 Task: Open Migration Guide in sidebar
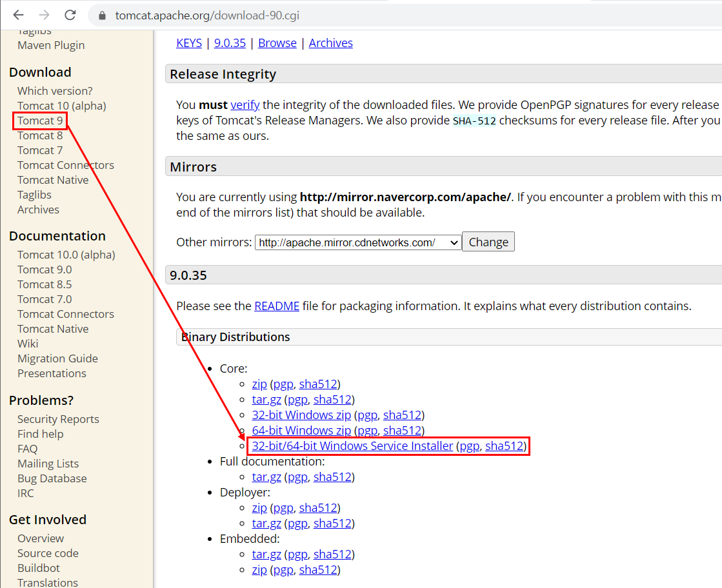coord(57,358)
